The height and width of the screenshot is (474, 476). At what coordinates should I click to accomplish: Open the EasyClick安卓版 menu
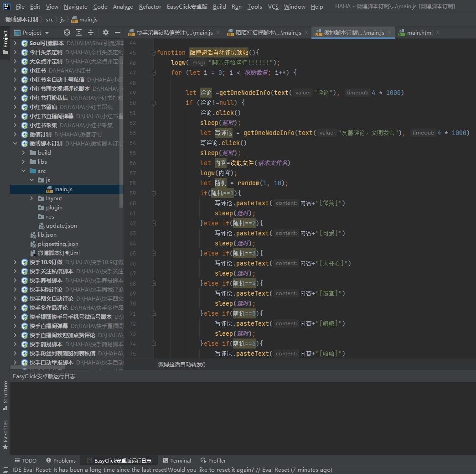click(x=187, y=7)
